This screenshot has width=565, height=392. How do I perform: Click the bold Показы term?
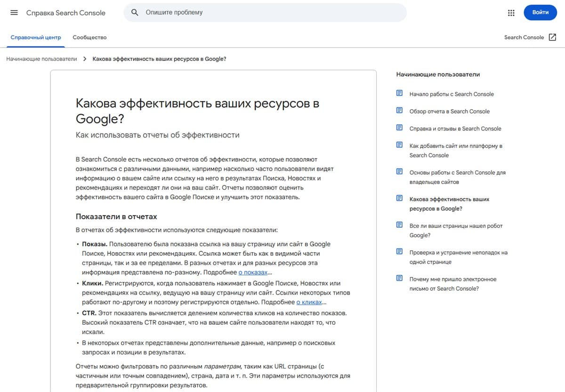click(x=95, y=244)
